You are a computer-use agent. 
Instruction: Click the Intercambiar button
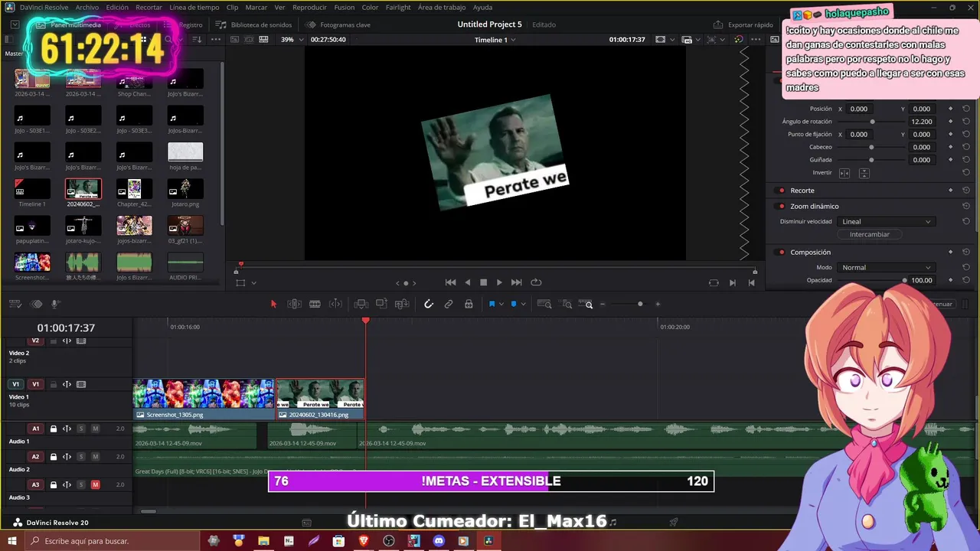(x=869, y=234)
